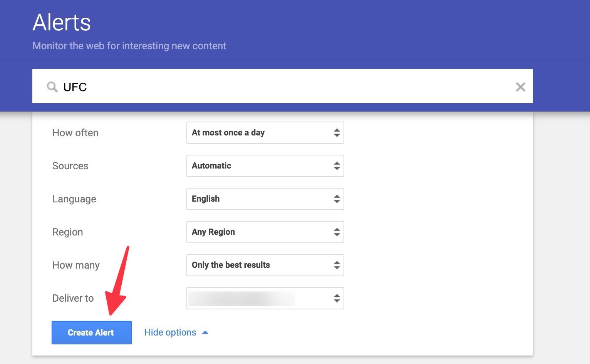This screenshot has height=364, width=590.
Task: Open the Language dropdown set to English
Action: pos(265,199)
